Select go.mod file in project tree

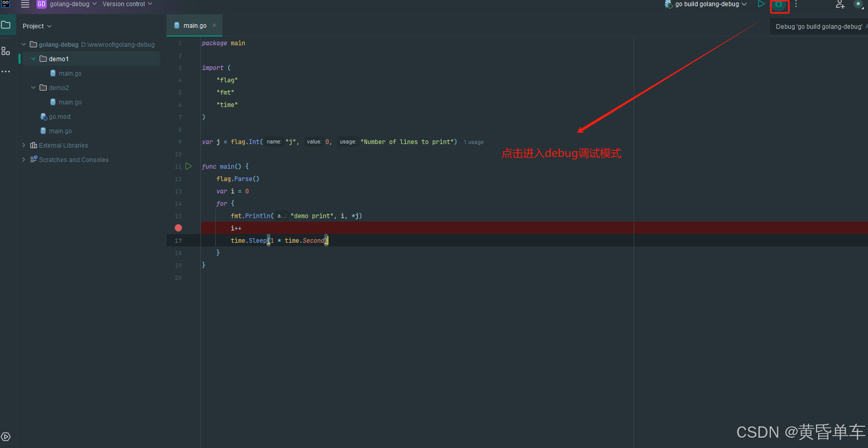(x=60, y=117)
